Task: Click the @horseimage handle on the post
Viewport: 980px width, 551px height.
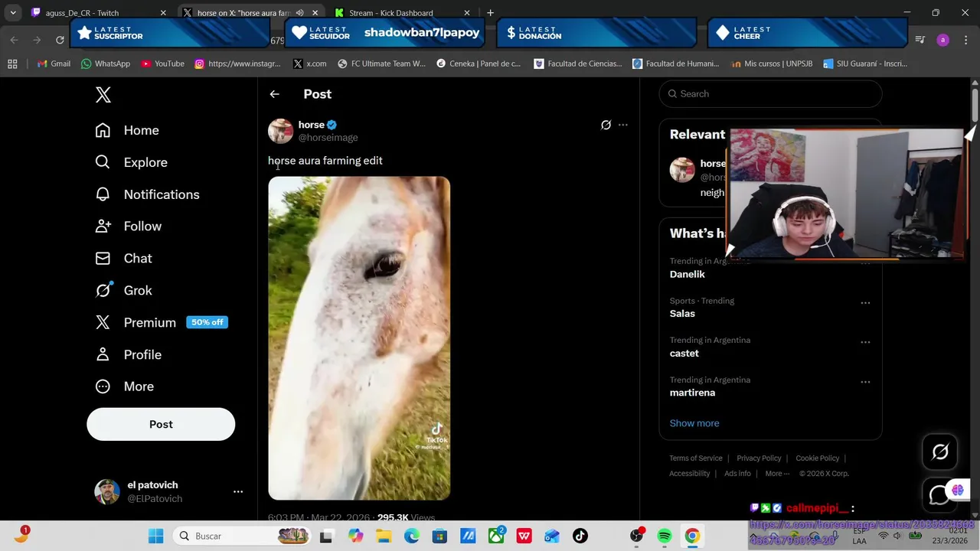Action: 328,138
